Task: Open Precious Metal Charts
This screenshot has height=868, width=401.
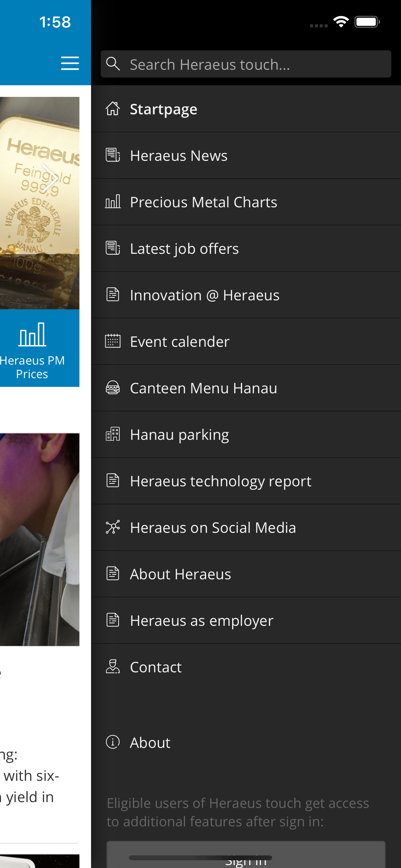Action: [246, 202]
